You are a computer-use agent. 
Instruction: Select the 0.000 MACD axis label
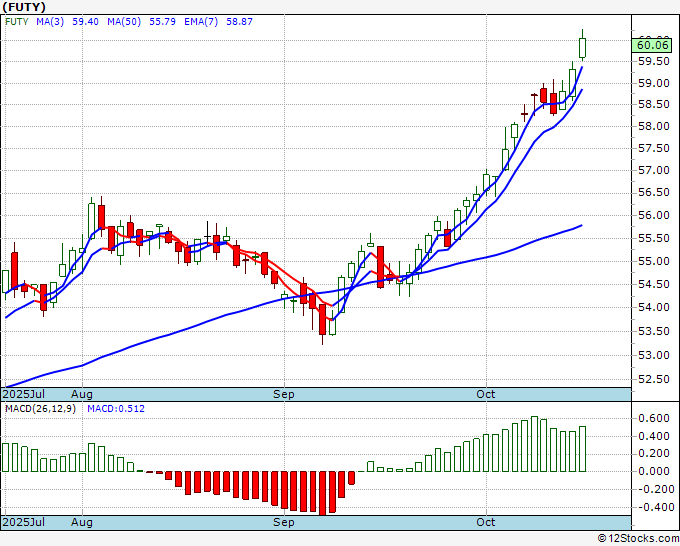(x=654, y=471)
